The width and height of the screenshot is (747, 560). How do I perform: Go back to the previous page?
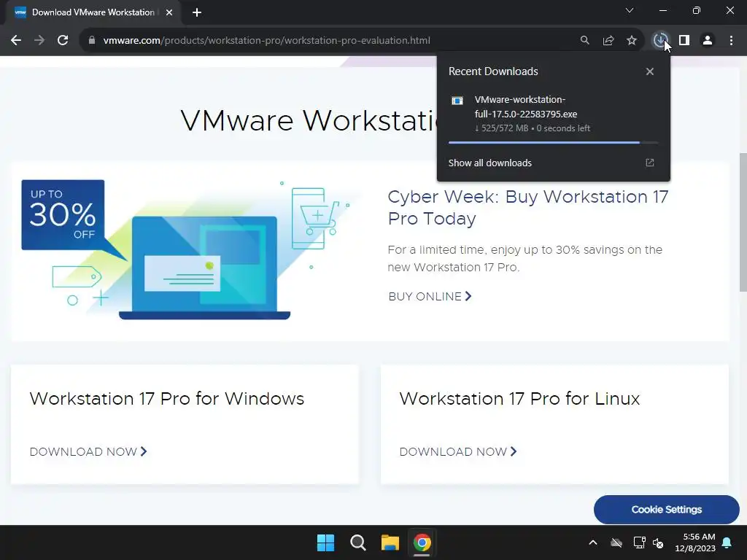tap(16, 41)
